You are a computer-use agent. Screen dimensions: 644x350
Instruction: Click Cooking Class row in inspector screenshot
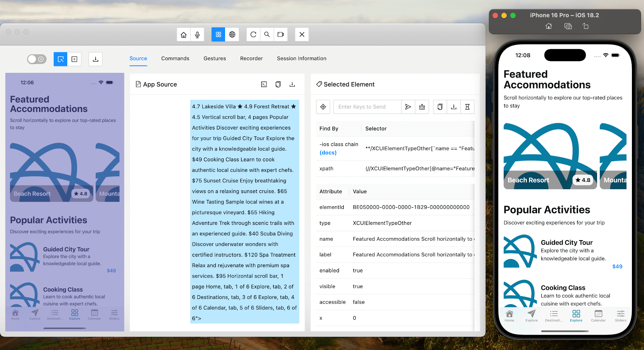pyautogui.click(x=63, y=295)
